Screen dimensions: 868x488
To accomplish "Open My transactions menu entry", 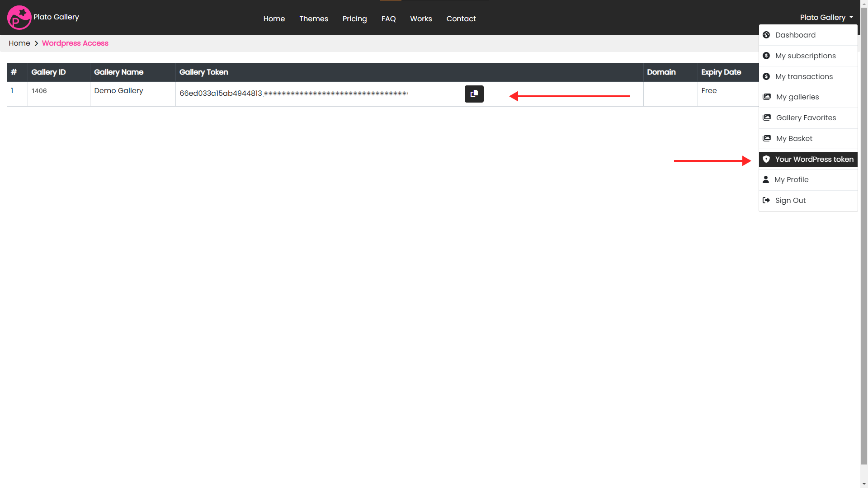I will tap(808, 76).
